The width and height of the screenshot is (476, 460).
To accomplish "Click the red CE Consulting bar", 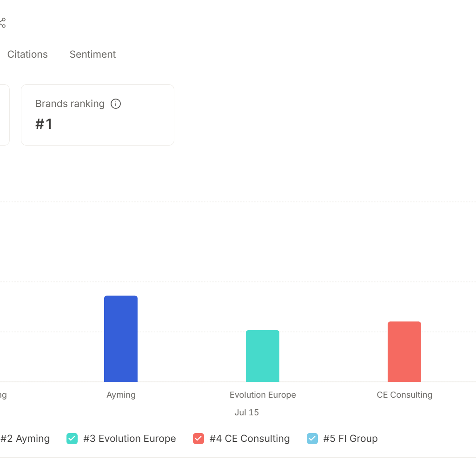I will point(404,352).
